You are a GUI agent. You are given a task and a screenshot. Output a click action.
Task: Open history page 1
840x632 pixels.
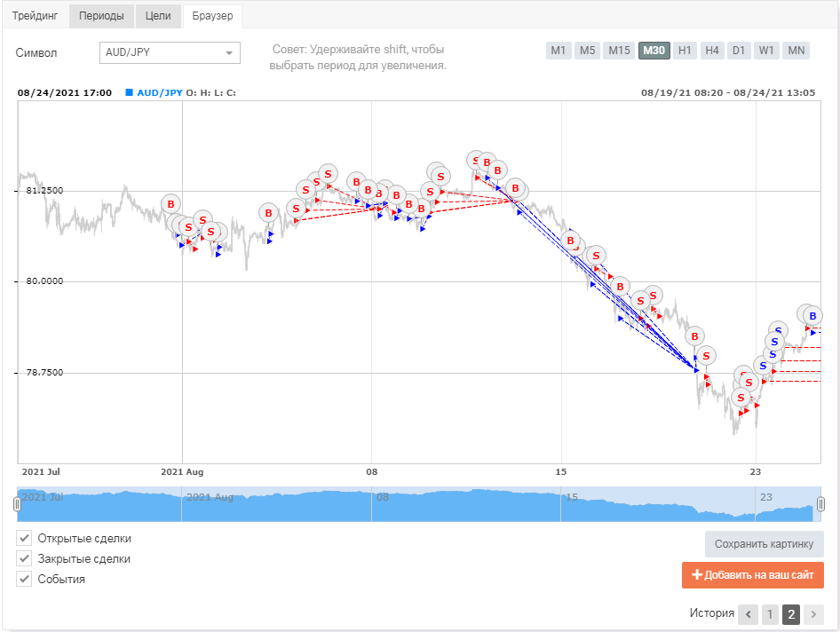770,614
